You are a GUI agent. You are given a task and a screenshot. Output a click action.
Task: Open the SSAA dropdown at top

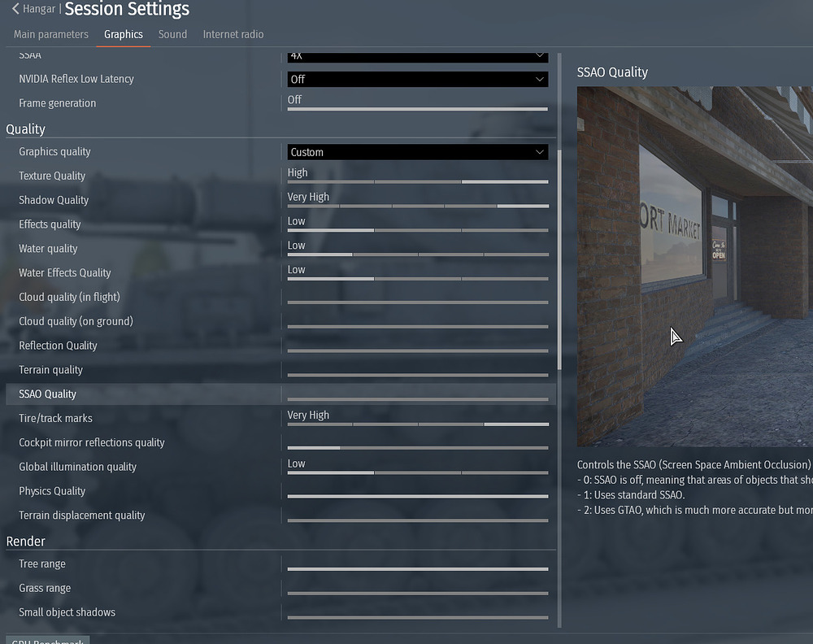(417, 56)
